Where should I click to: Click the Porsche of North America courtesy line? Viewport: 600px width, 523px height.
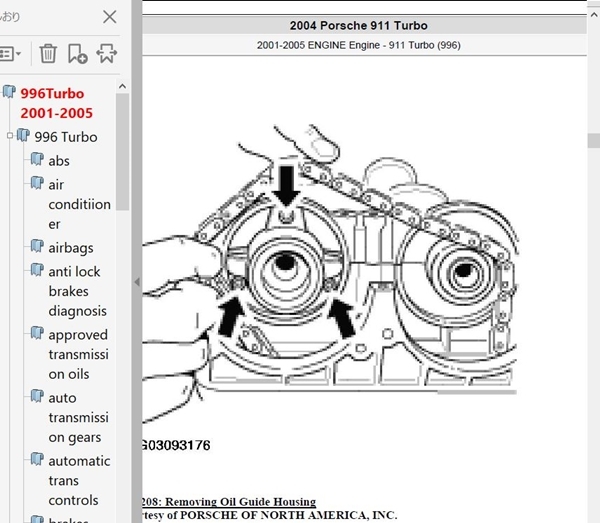pyautogui.click(x=270, y=515)
